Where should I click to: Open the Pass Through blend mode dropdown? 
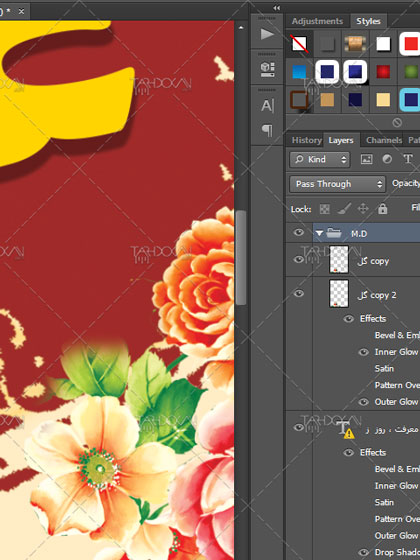click(338, 184)
